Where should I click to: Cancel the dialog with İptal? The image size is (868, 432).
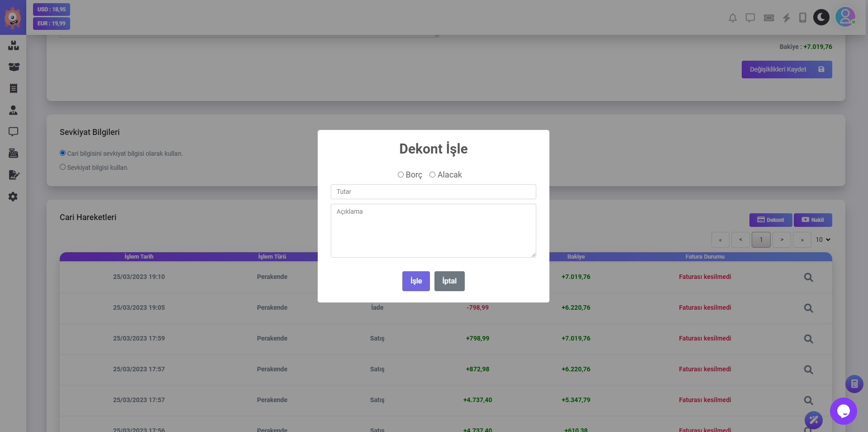point(449,281)
